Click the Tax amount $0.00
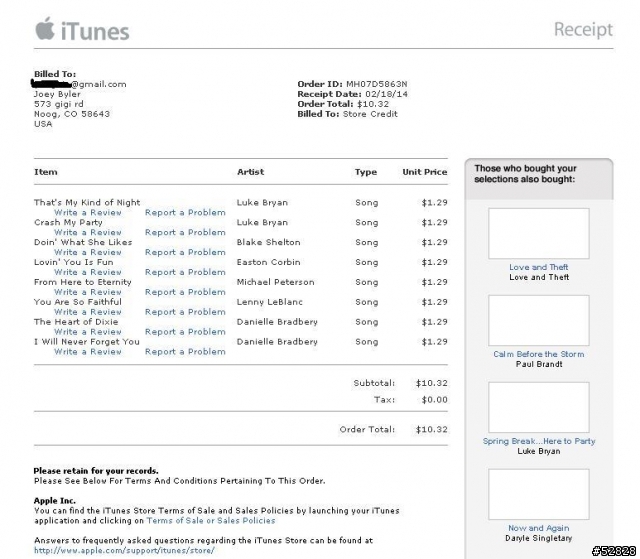640x559 pixels. [434, 400]
